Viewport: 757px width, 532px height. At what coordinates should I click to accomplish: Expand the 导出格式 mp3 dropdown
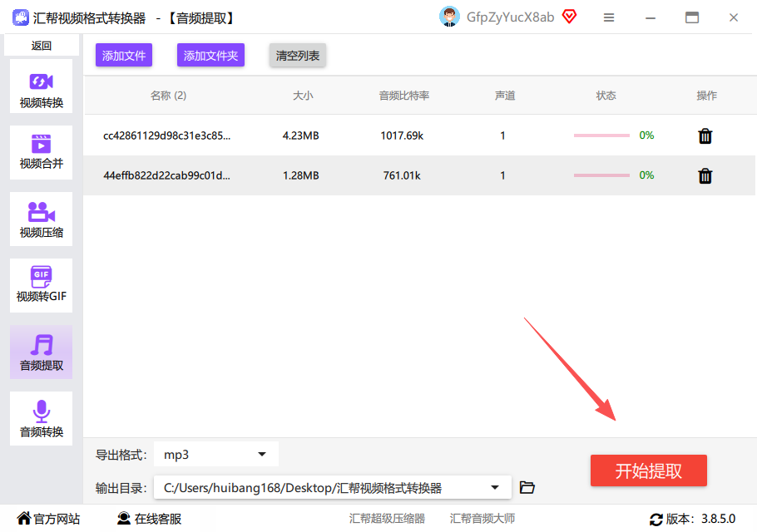215,454
